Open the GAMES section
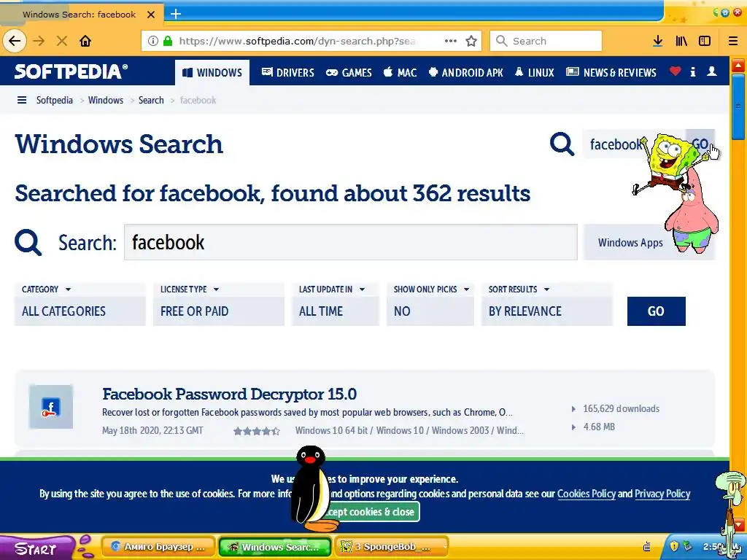Screen dimensions: 747x560 coord(349,72)
